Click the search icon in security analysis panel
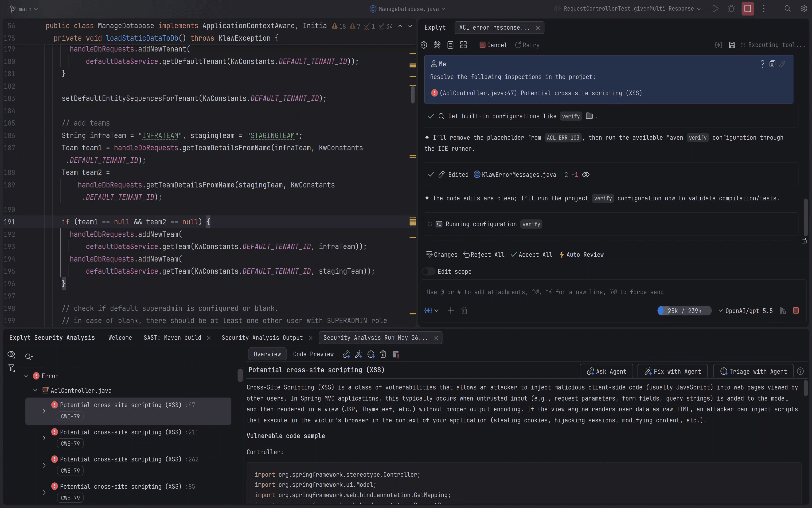Image resolution: width=812 pixels, height=508 pixels. (29, 357)
